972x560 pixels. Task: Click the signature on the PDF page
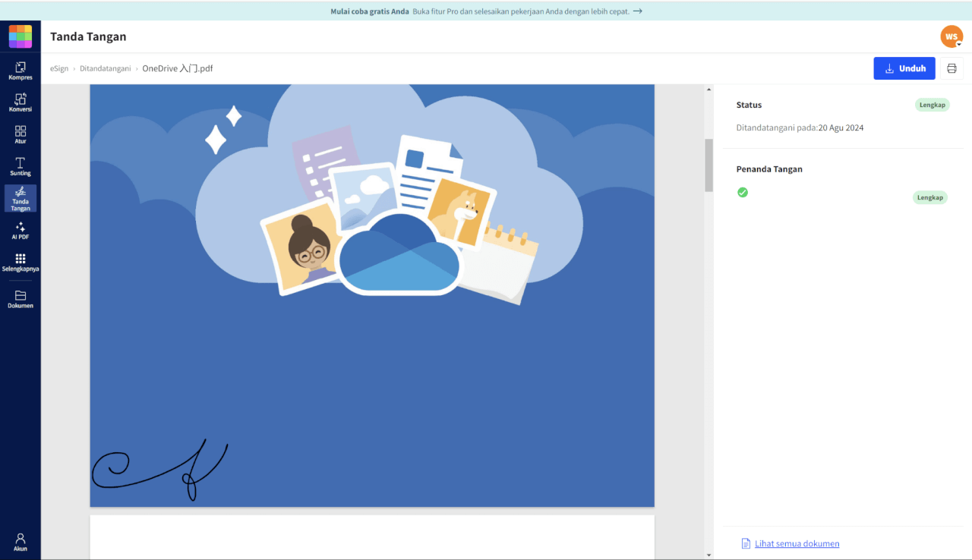pos(160,468)
